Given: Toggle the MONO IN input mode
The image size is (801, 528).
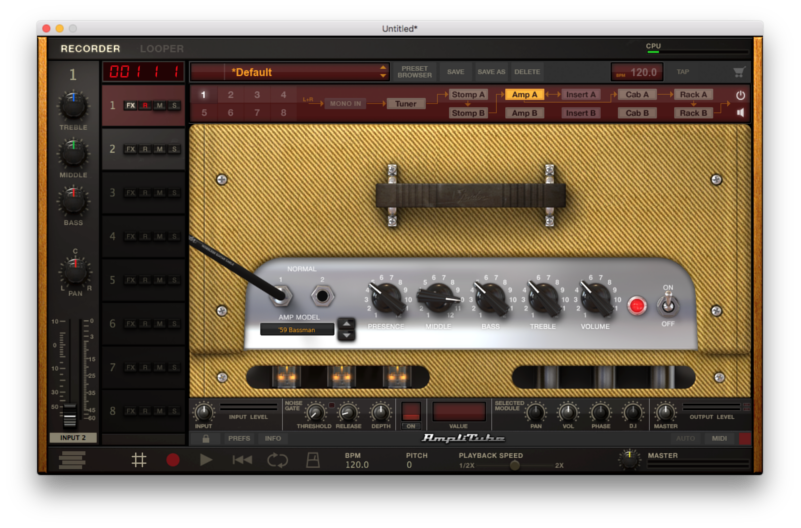Looking at the screenshot, I should pyautogui.click(x=345, y=104).
